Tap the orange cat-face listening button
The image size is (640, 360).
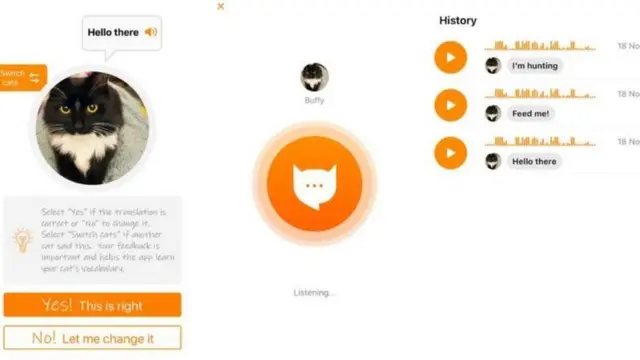pyautogui.click(x=314, y=184)
